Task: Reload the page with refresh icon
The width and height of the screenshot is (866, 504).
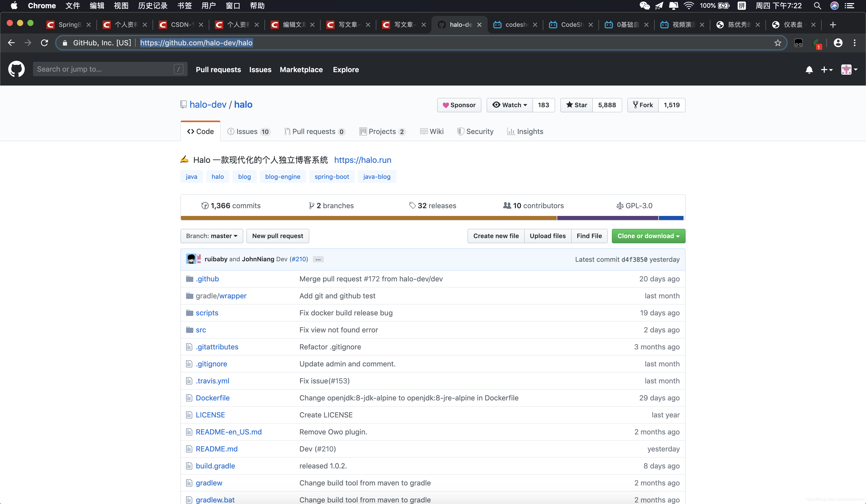Action: [x=44, y=43]
